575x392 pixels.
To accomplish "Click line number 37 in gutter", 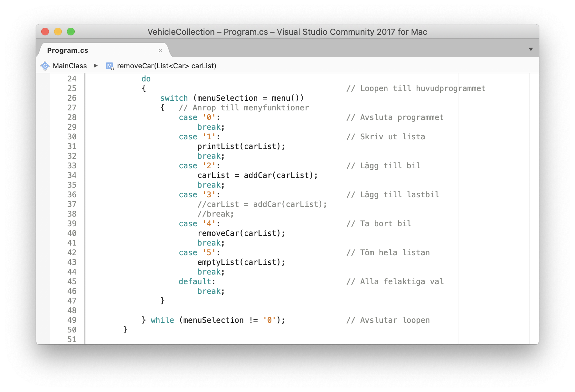I will click(x=72, y=204).
